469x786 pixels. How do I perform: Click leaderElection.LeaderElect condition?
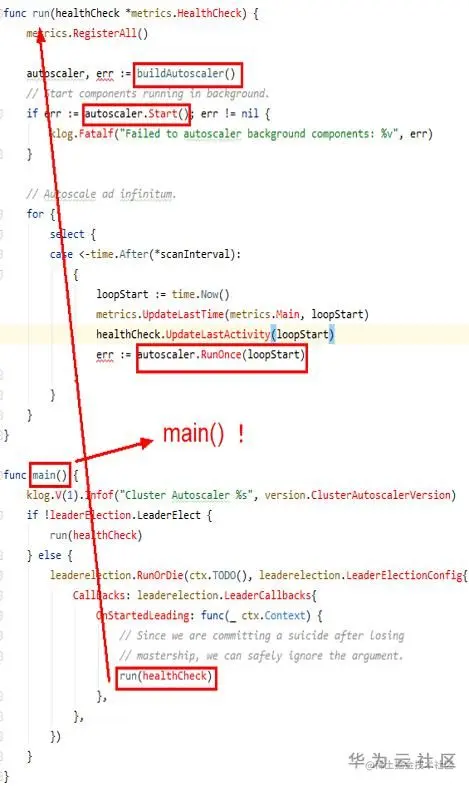(x=125, y=515)
